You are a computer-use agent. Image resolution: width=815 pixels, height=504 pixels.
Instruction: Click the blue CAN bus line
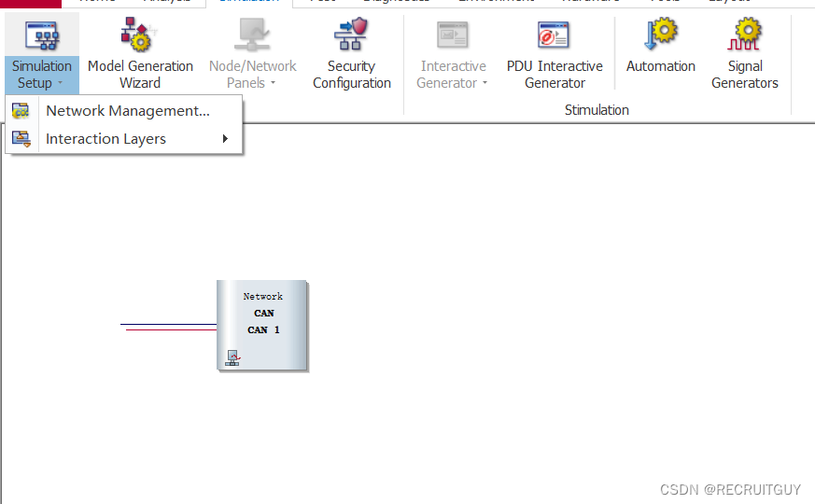168,324
